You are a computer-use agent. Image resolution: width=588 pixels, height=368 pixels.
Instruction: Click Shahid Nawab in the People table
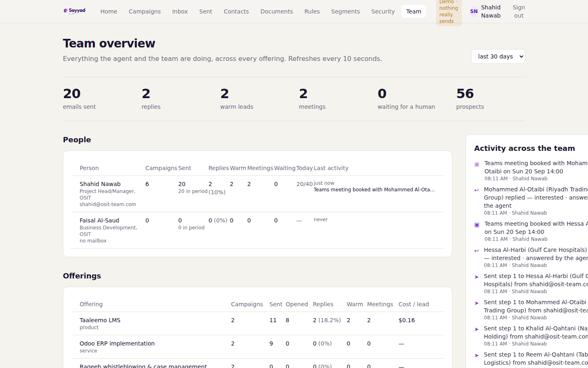(100, 184)
